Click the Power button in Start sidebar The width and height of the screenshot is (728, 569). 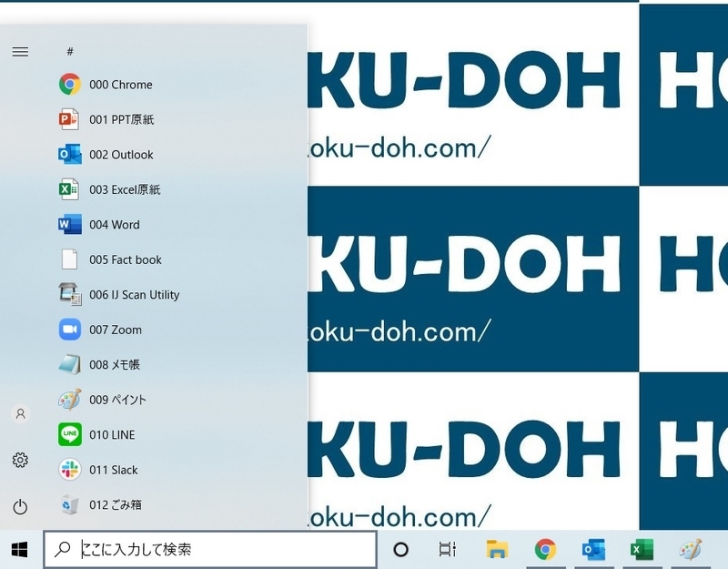pos(20,506)
